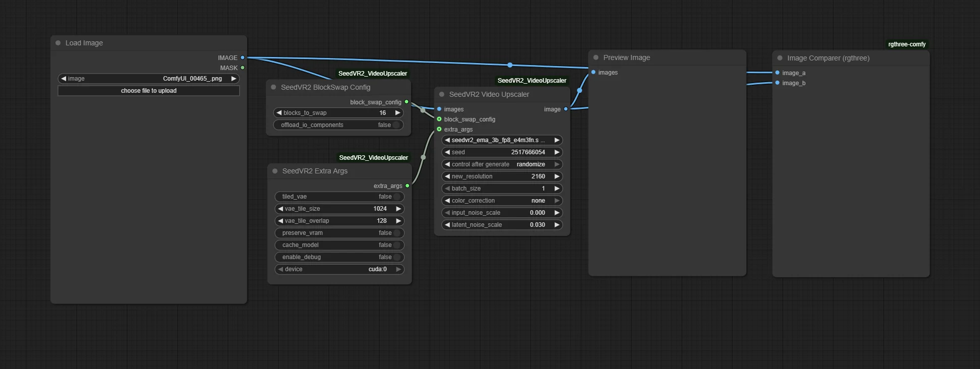
Task: Click the MASK output port on Load Image
Action: (x=243, y=68)
